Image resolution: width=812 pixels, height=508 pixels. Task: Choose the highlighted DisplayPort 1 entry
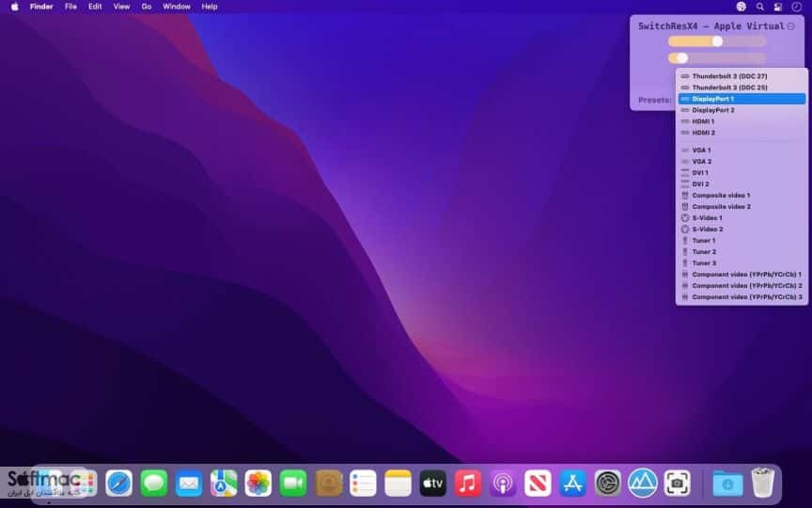742,99
